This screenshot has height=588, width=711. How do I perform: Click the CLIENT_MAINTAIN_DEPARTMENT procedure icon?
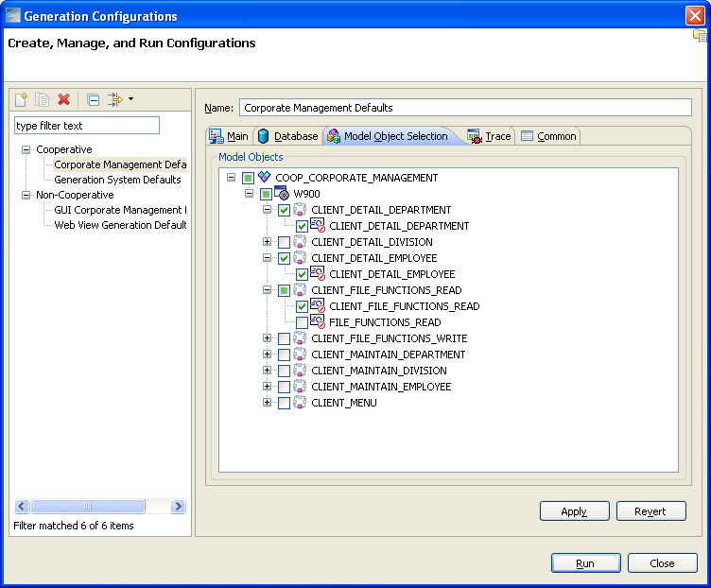300,355
